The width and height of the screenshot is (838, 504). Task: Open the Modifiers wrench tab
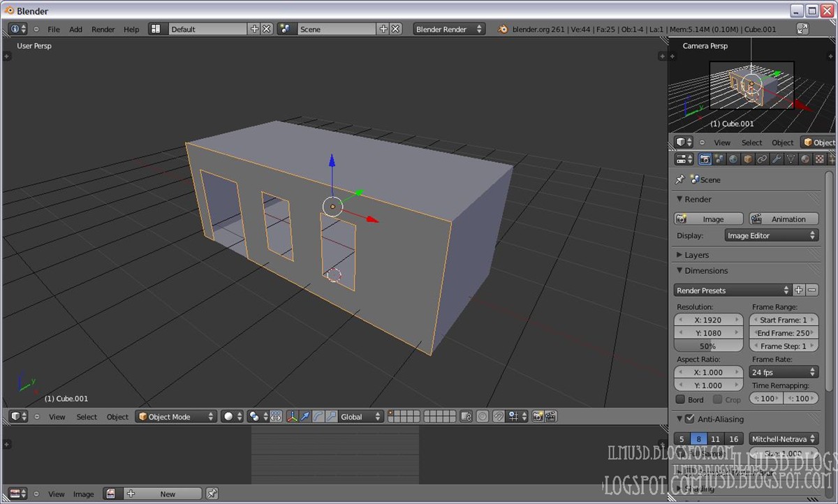tap(777, 159)
